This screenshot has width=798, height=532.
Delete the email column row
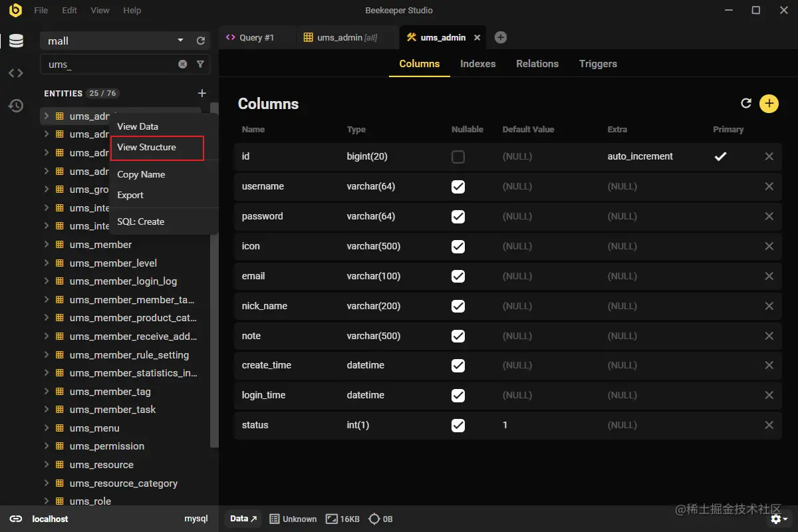coord(769,276)
